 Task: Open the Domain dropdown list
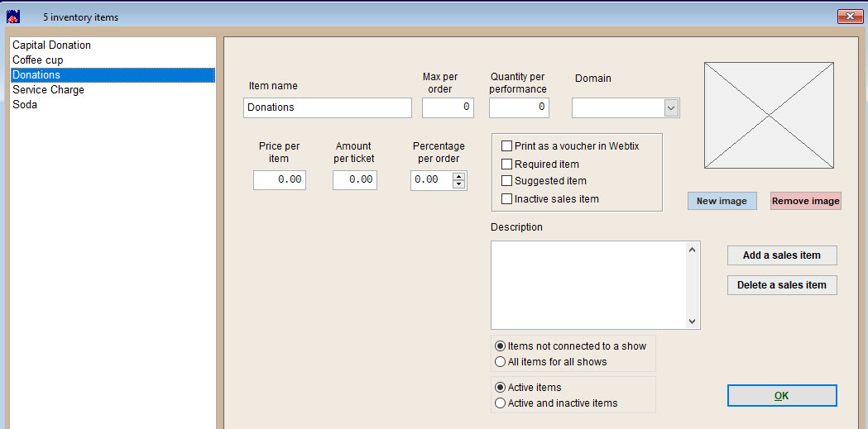671,108
